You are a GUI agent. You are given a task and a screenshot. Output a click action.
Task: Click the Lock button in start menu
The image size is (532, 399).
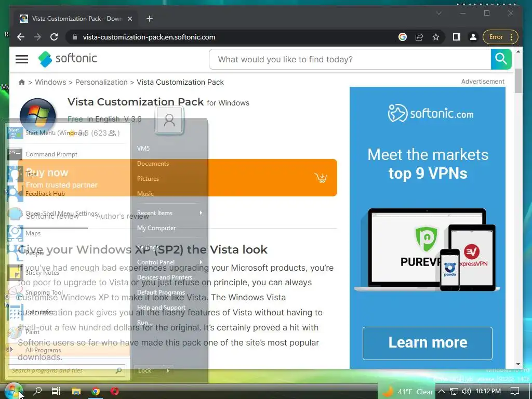click(148, 370)
